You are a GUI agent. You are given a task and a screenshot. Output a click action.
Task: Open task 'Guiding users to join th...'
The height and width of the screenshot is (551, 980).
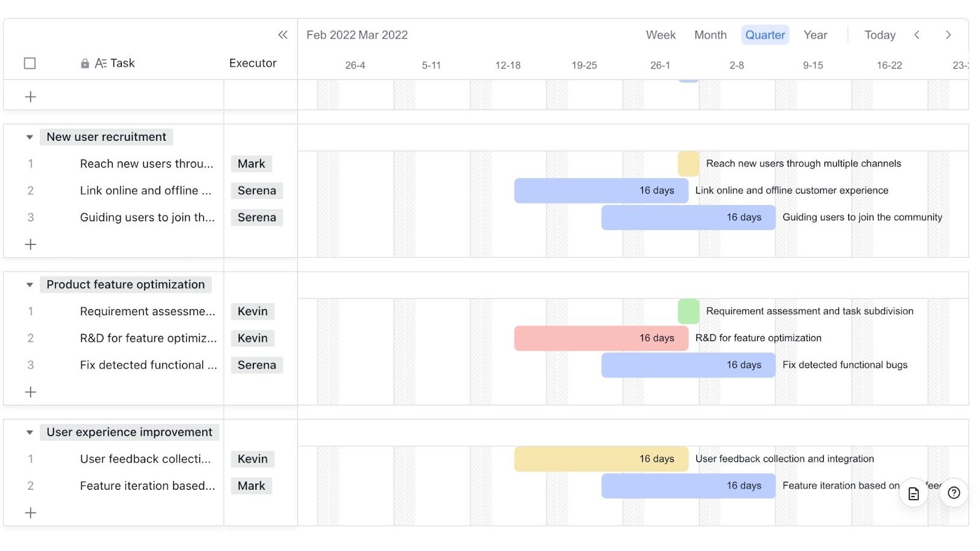(x=148, y=217)
